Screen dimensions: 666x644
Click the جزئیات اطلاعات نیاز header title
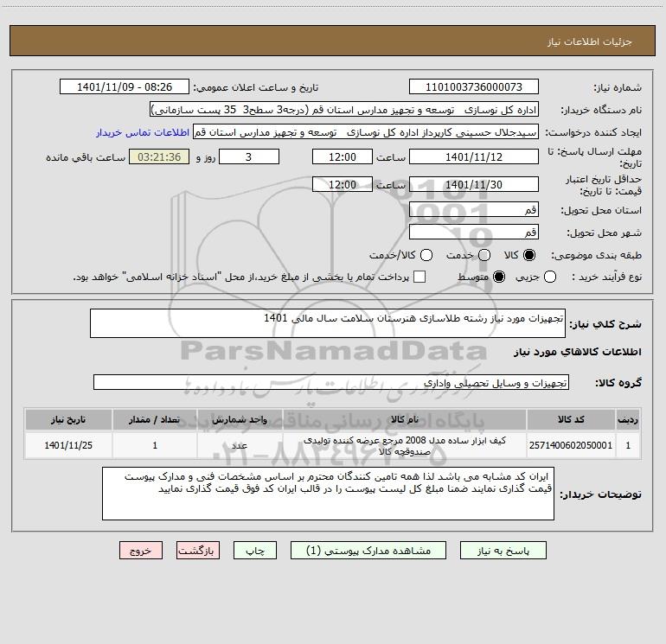pos(589,41)
